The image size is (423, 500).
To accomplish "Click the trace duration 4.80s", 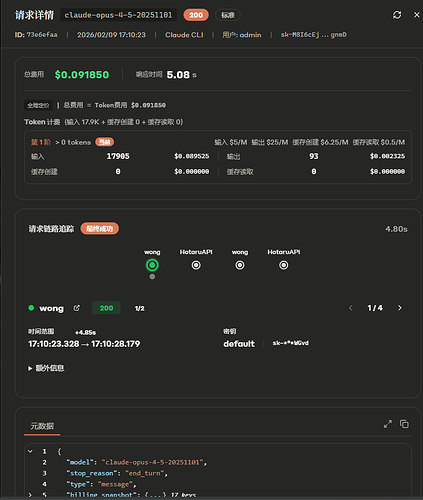I will click(x=396, y=229).
